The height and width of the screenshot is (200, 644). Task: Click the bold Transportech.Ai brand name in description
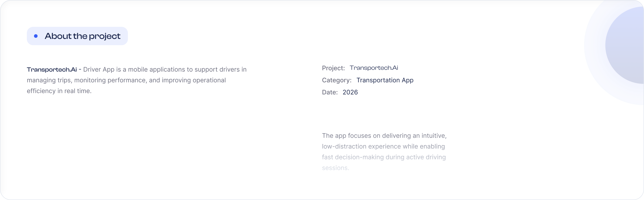[x=52, y=70]
